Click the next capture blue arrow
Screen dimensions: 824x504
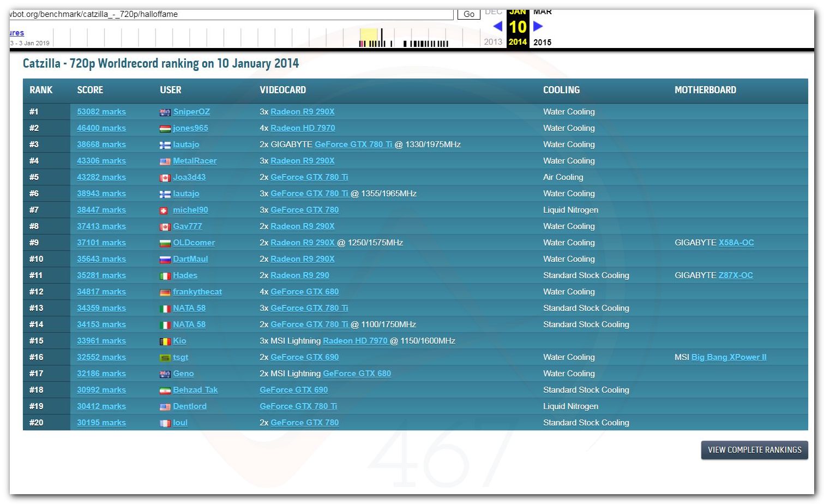pos(538,26)
